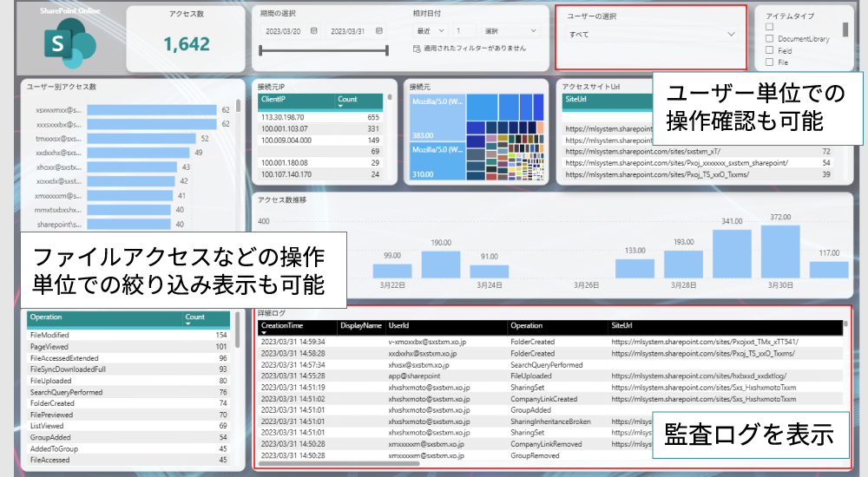This screenshot has height=477, width=868.
Task: Click the UserId column header in detail log
Action: [x=398, y=326]
